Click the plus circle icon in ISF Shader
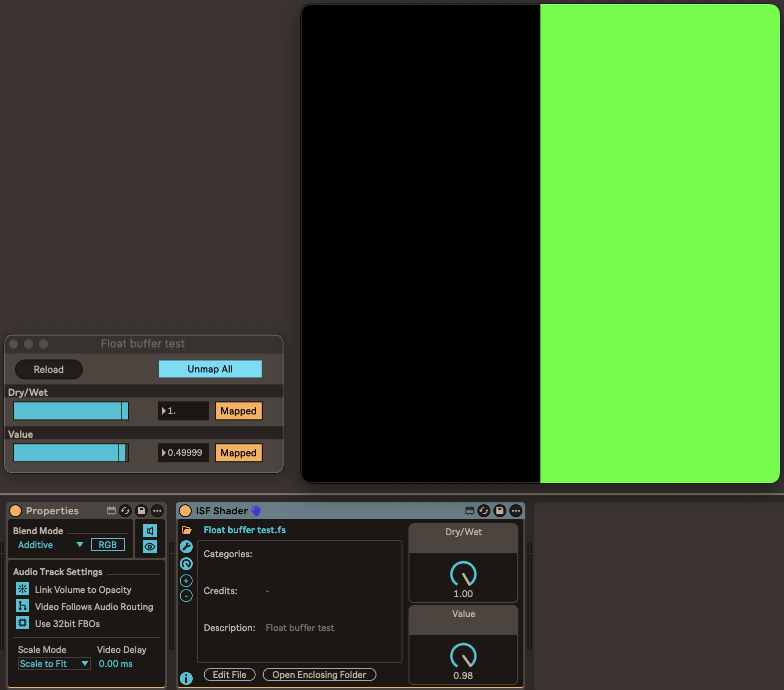784x690 pixels. (x=186, y=581)
